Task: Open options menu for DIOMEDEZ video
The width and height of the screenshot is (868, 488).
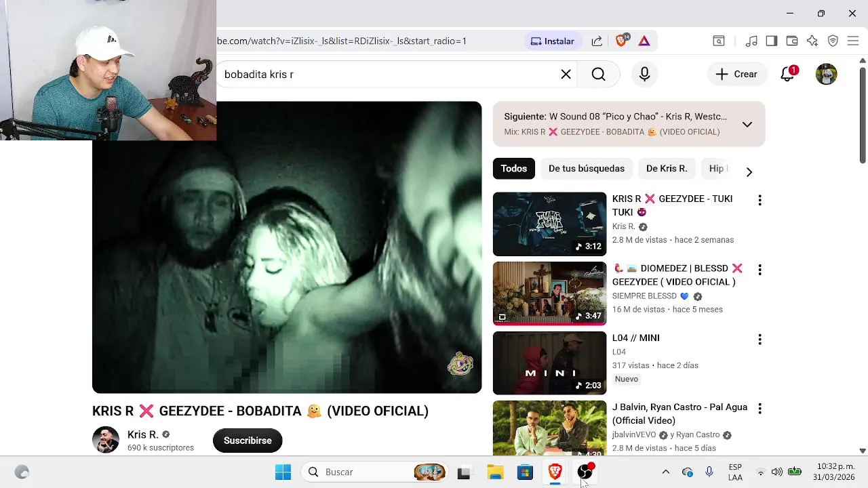Action: [x=759, y=270]
